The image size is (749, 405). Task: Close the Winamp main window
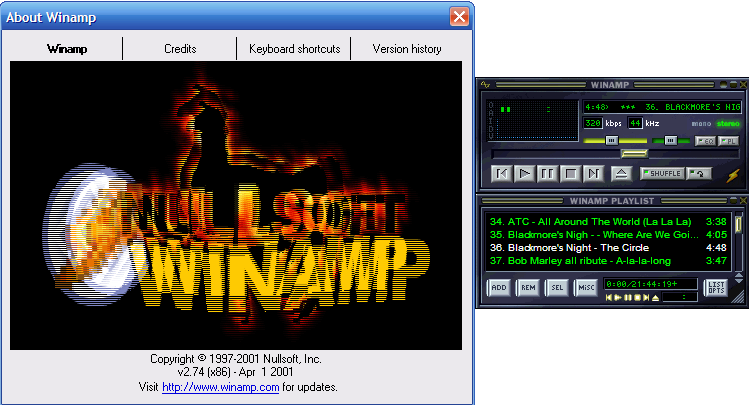(743, 85)
